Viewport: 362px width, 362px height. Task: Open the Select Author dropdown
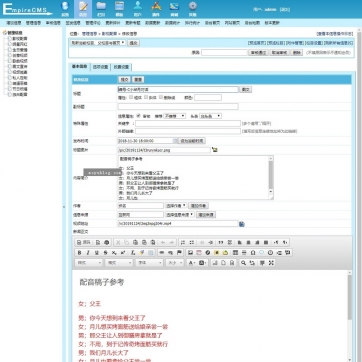tap(176, 206)
